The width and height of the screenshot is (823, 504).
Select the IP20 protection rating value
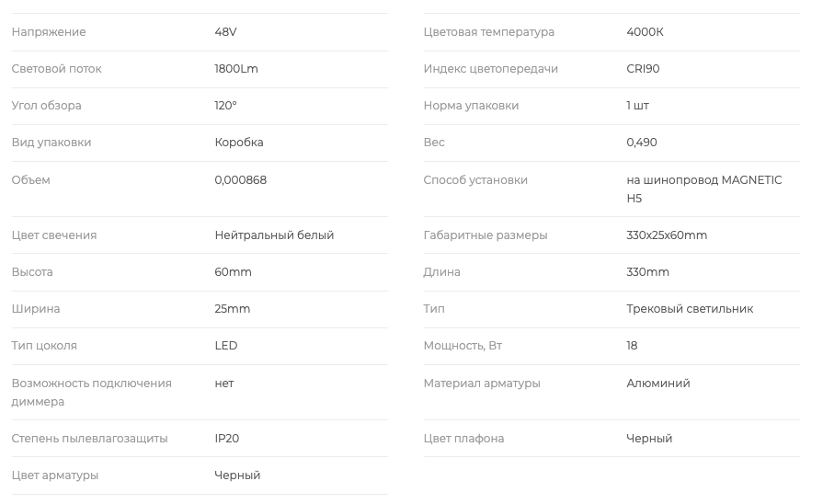tap(227, 439)
